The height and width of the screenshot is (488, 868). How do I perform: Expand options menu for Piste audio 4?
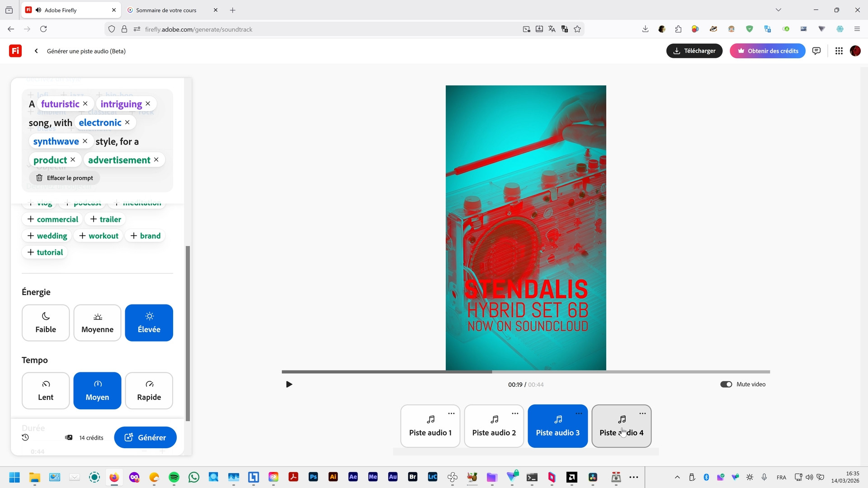tap(642, 413)
